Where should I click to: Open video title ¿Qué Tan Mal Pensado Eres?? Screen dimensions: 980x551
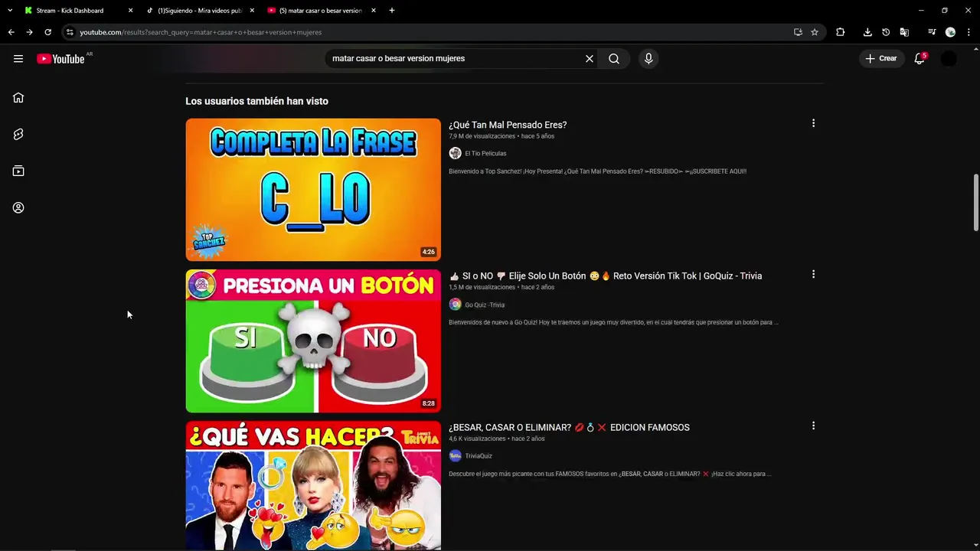508,125
